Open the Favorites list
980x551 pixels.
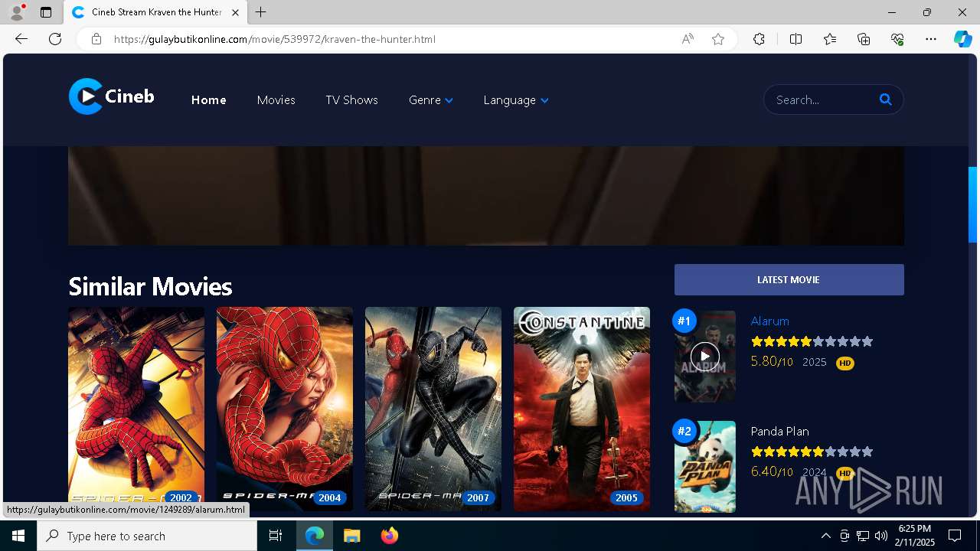tap(830, 39)
